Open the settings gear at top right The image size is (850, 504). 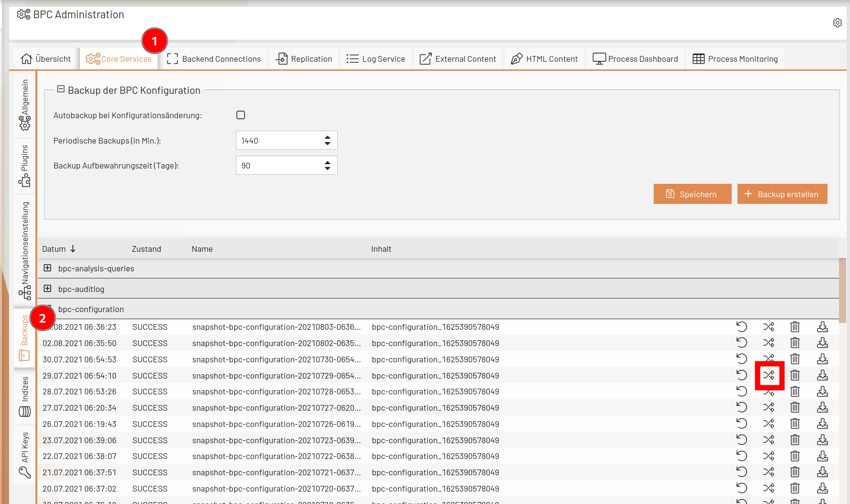coord(838,22)
